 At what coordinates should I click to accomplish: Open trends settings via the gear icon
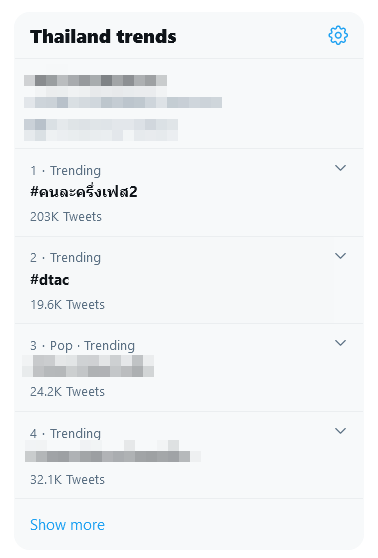tap(338, 35)
